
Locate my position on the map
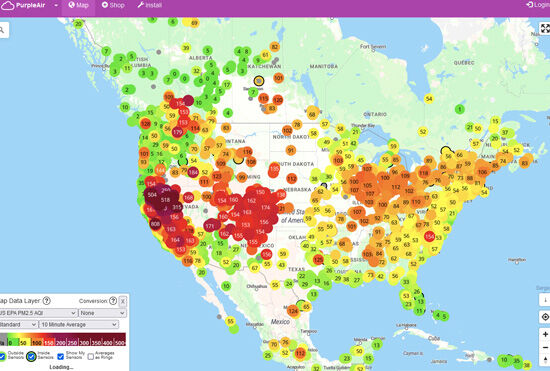tap(545, 317)
